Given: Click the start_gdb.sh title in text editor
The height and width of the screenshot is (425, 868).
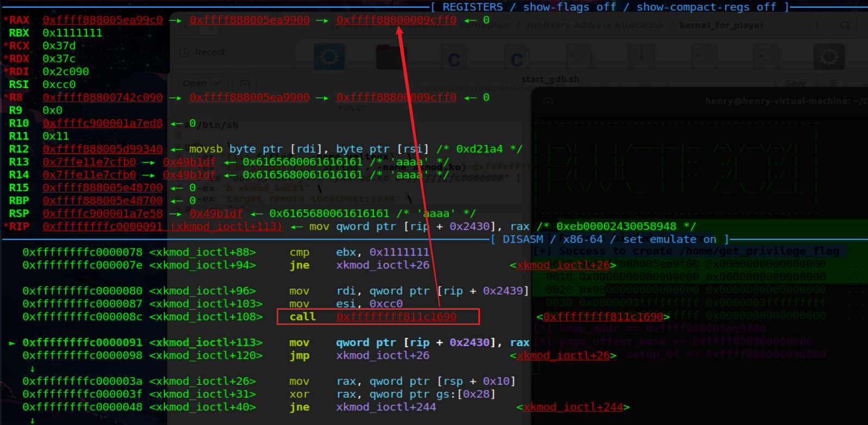Looking at the screenshot, I should pos(551,79).
